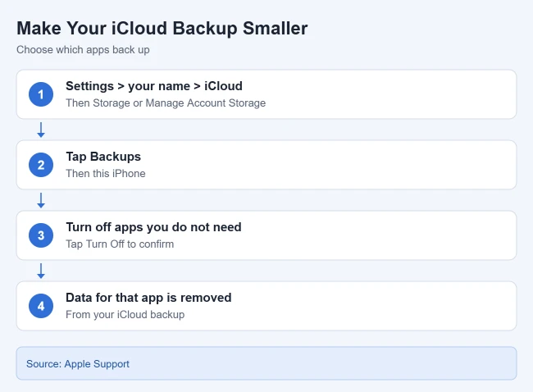Viewport: 533px width, 392px height.
Task: Click 'Then Storage or Manage Account Storage' text
Action: (166, 103)
